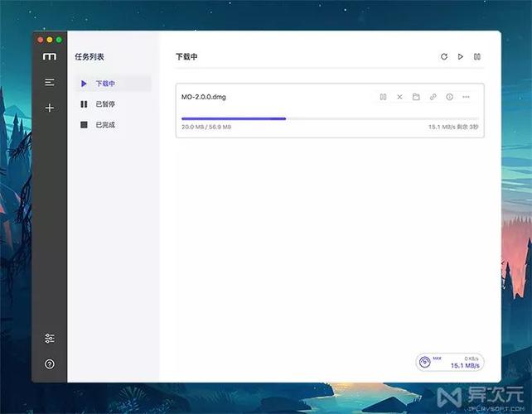Expand more options ellipsis for the task
Viewport: 532px width, 414px height.
pyautogui.click(x=466, y=97)
